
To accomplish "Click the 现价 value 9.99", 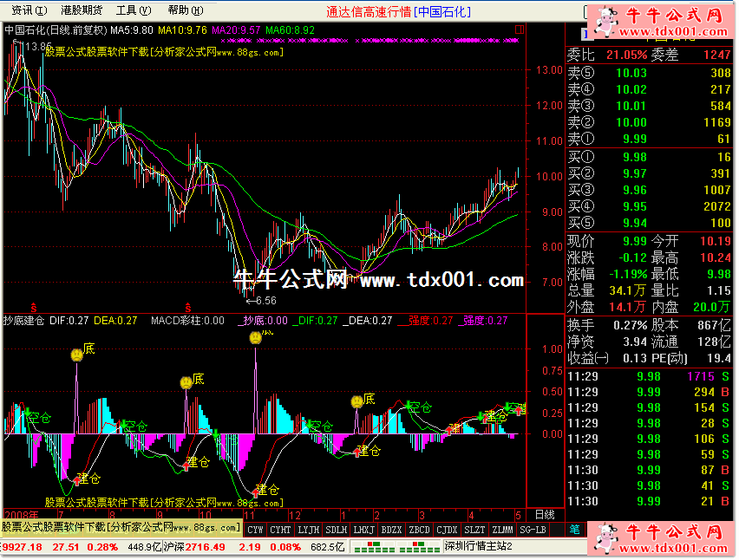I will pyautogui.click(x=635, y=241).
